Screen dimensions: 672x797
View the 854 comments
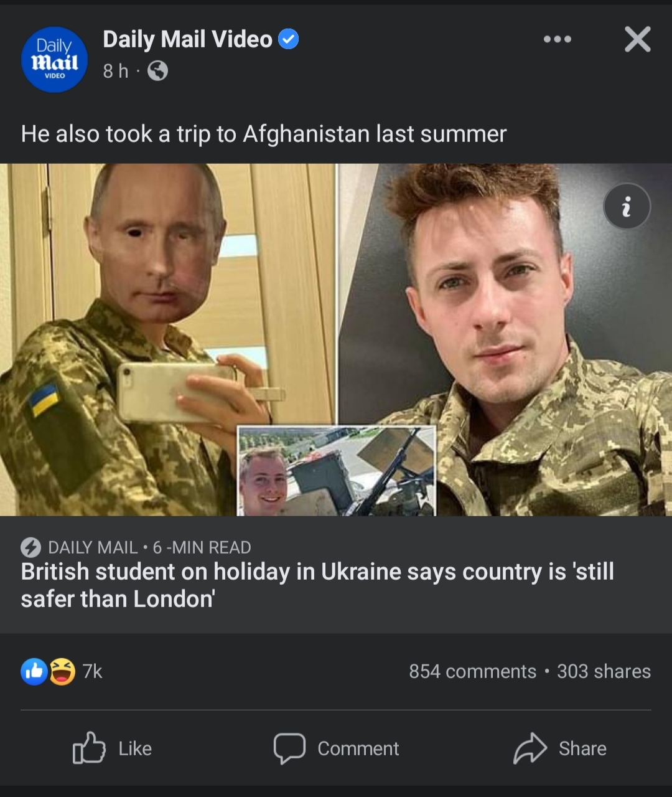click(x=472, y=671)
